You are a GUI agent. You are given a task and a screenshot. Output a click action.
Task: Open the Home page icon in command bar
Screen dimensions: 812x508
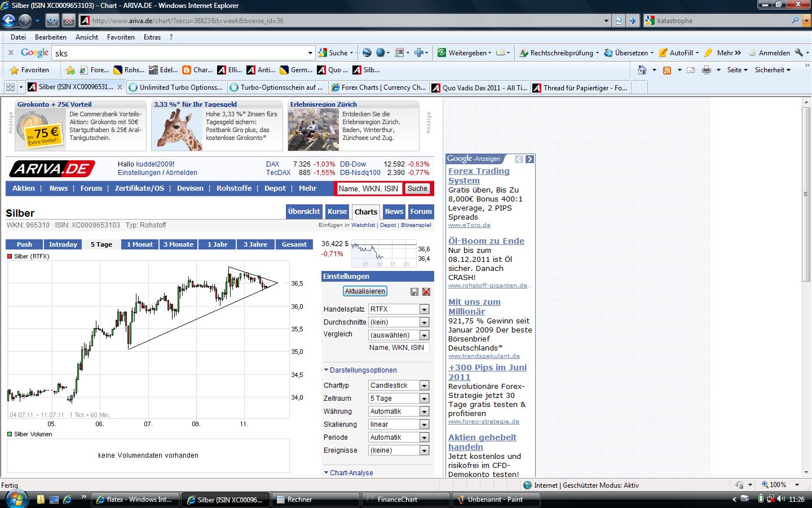[x=642, y=70]
